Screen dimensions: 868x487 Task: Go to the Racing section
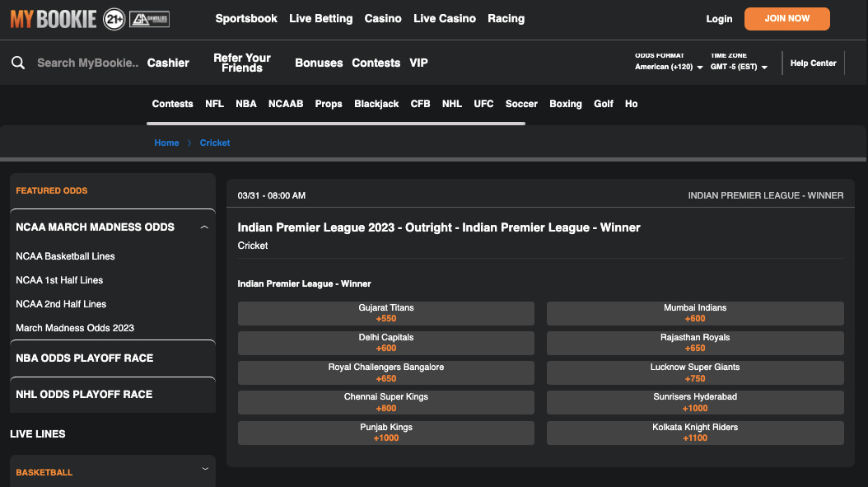coord(506,18)
